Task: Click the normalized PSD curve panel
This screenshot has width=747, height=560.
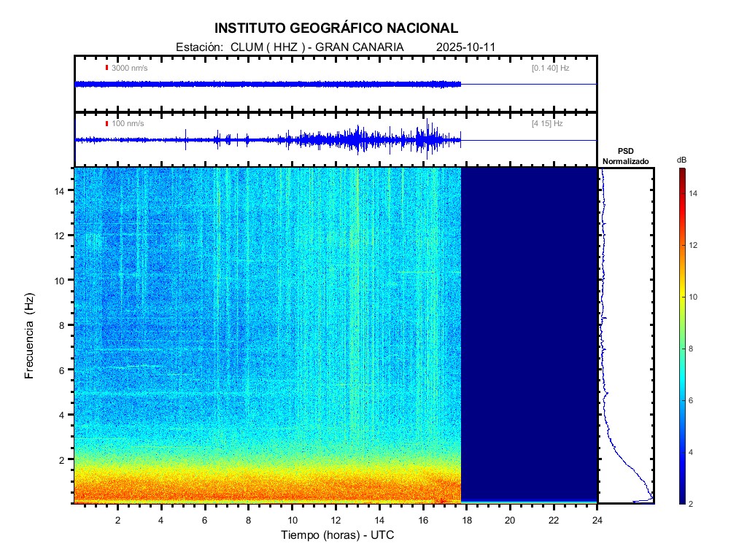Action: [626, 335]
